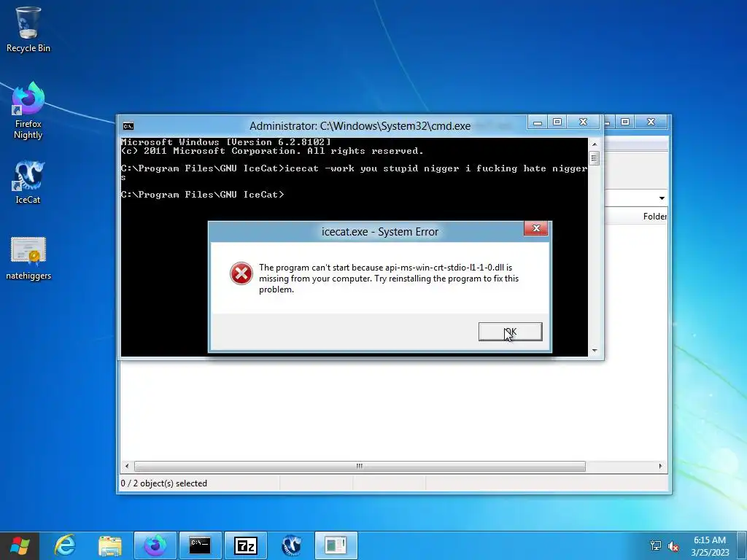Click the 'Microsoft Windows [Version 6.2.8102]' line

pyautogui.click(x=225, y=142)
